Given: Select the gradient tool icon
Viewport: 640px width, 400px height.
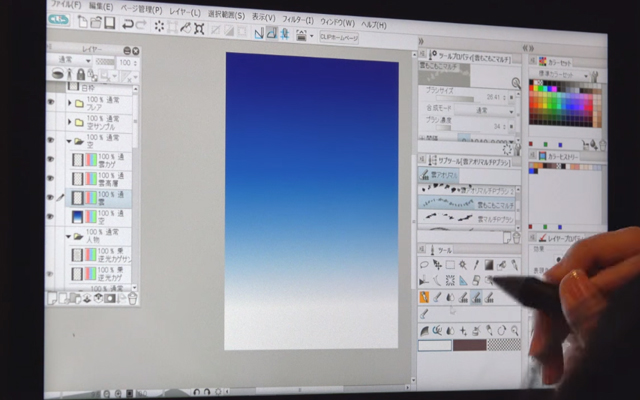Looking at the screenshot, I should point(490,265).
